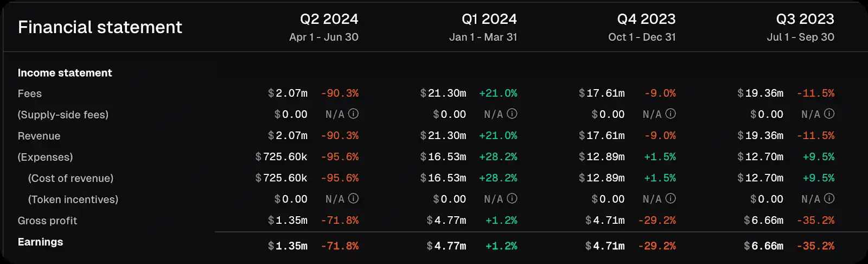Select the Q2 2024 column header
The image size is (868, 264).
click(x=329, y=20)
